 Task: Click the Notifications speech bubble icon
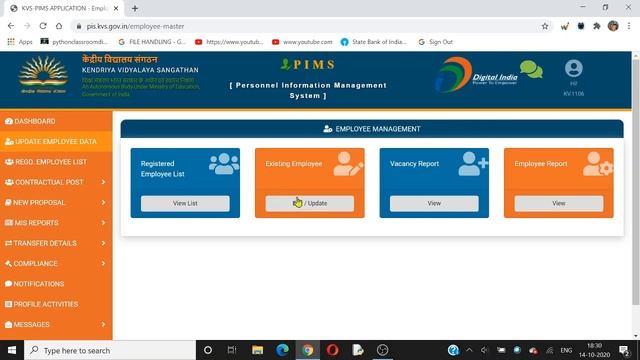(x=8, y=284)
